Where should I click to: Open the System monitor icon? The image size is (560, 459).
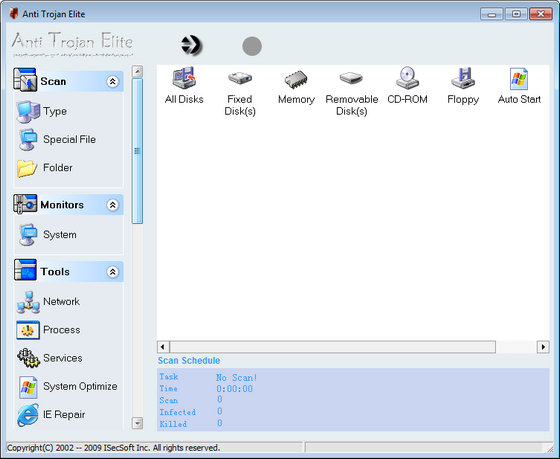tap(28, 235)
